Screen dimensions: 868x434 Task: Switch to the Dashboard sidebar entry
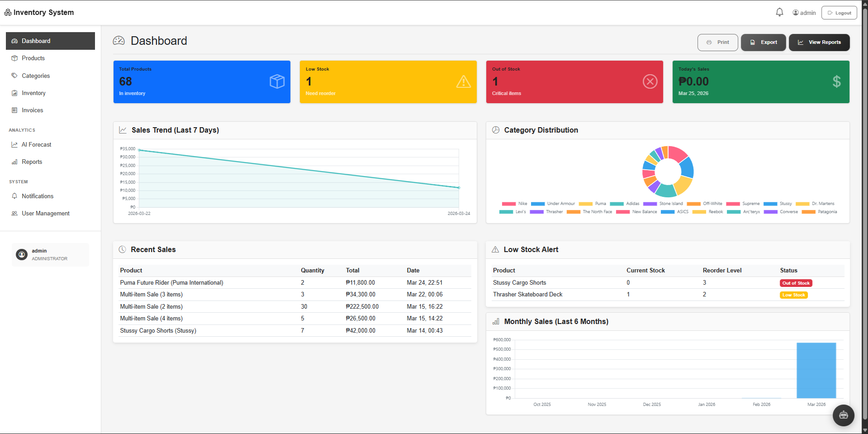click(36, 41)
